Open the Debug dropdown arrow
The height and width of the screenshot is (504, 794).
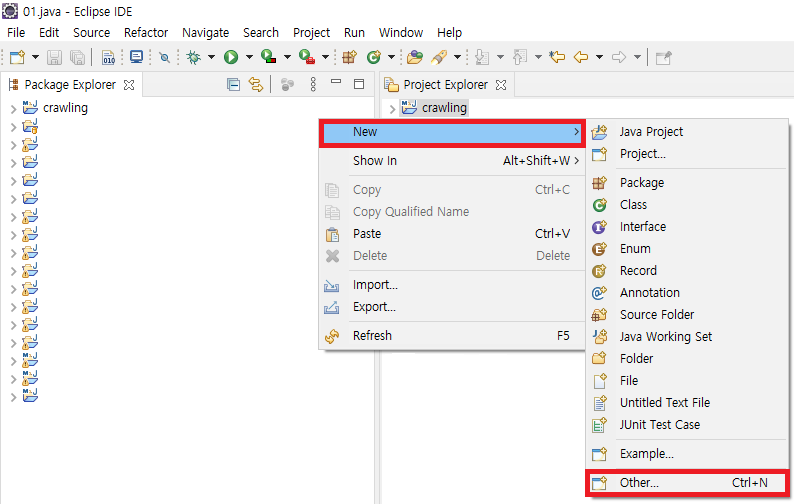pyautogui.click(x=211, y=57)
